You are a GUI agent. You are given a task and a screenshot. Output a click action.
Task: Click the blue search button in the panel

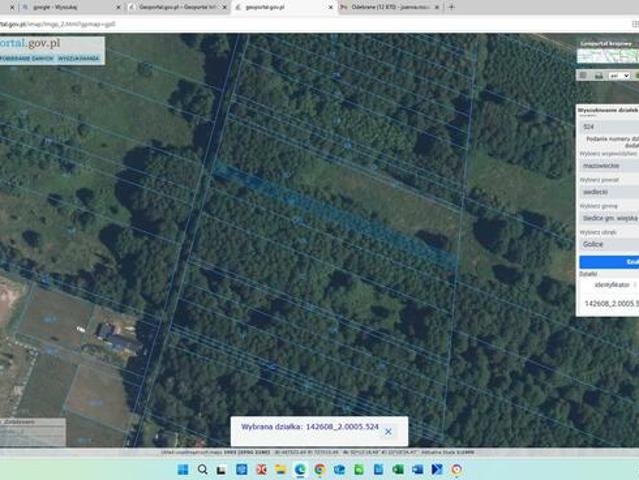(609, 262)
